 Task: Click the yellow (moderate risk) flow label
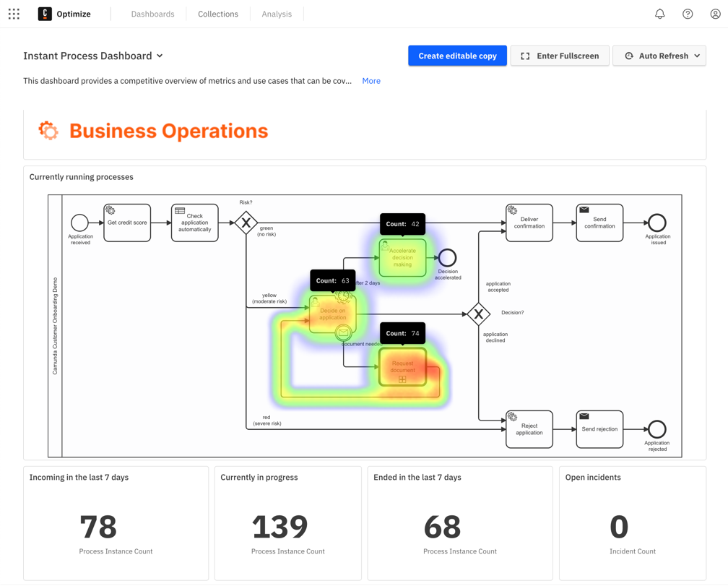[269, 298]
